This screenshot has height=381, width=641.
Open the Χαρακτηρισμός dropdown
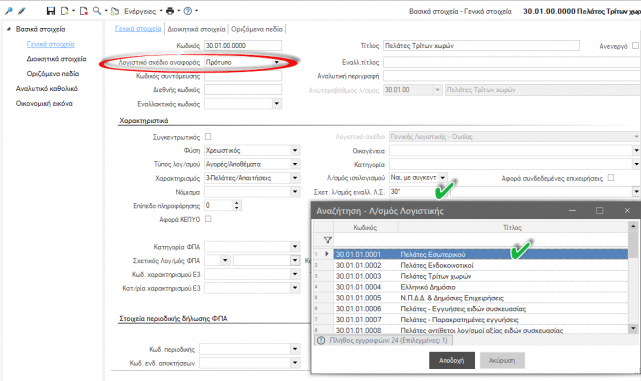tap(295, 178)
